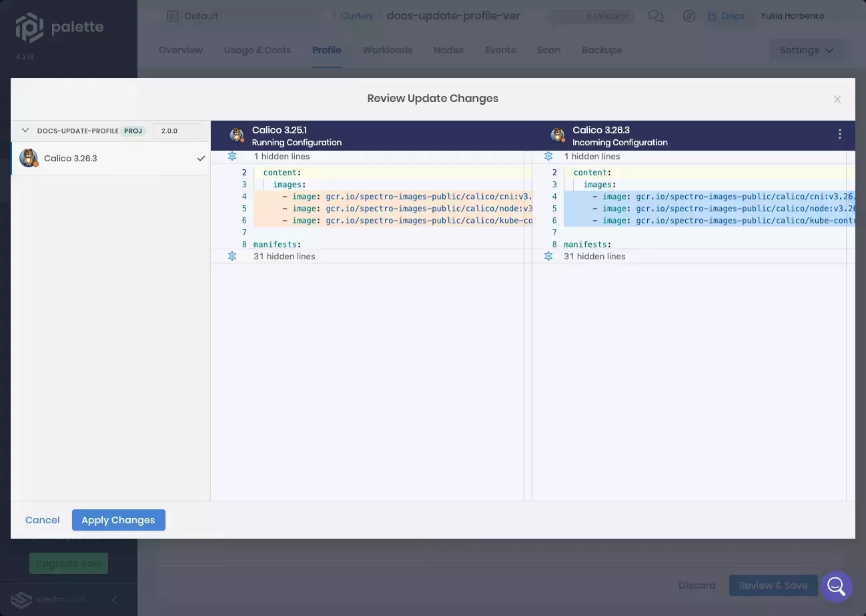The image size is (866, 616).
Task: Open the 2.0.0 version dropdown
Action: 177,131
